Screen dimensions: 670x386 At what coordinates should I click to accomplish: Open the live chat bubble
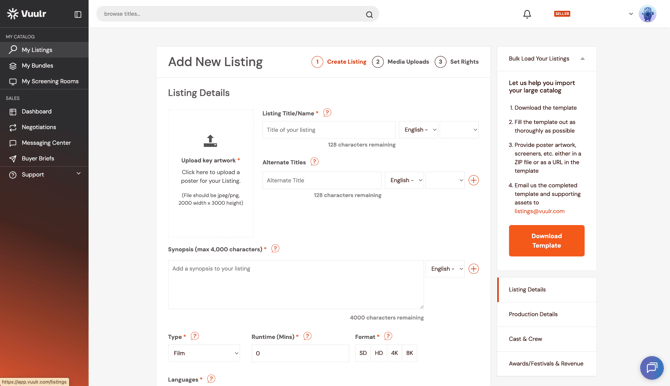[x=652, y=368]
